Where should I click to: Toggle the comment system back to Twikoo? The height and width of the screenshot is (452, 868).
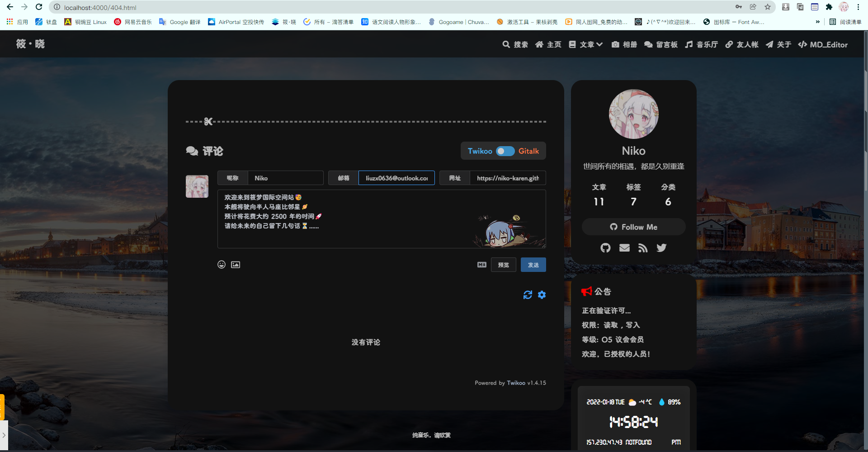pyautogui.click(x=480, y=151)
